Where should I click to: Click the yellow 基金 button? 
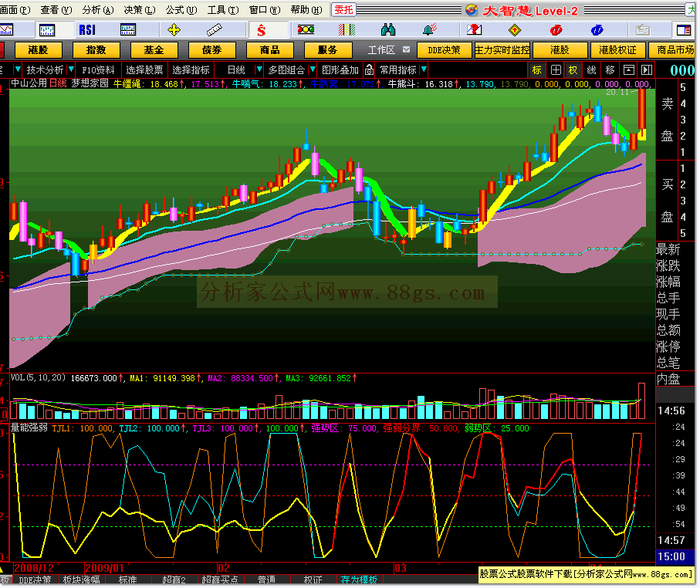154,50
